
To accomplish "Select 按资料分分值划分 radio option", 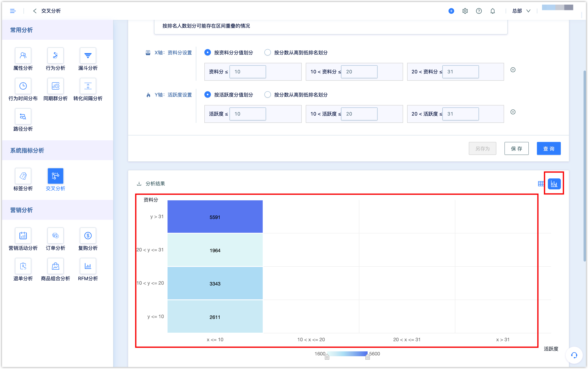I will (x=207, y=53).
